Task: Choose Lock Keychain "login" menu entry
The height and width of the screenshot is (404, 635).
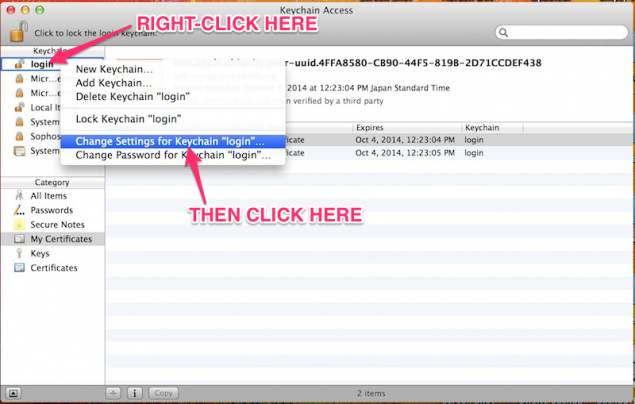Action: [x=173, y=119]
